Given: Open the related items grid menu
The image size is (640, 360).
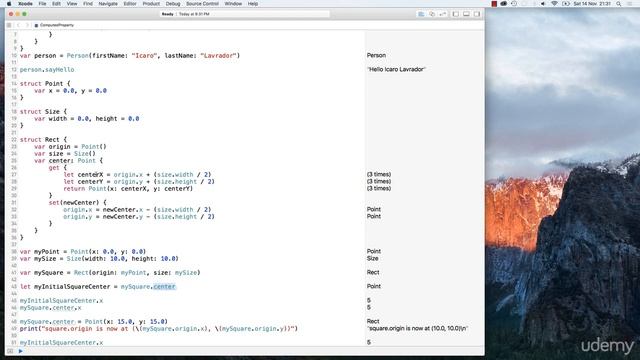Looking at the screenshot, I should [9, 25].
